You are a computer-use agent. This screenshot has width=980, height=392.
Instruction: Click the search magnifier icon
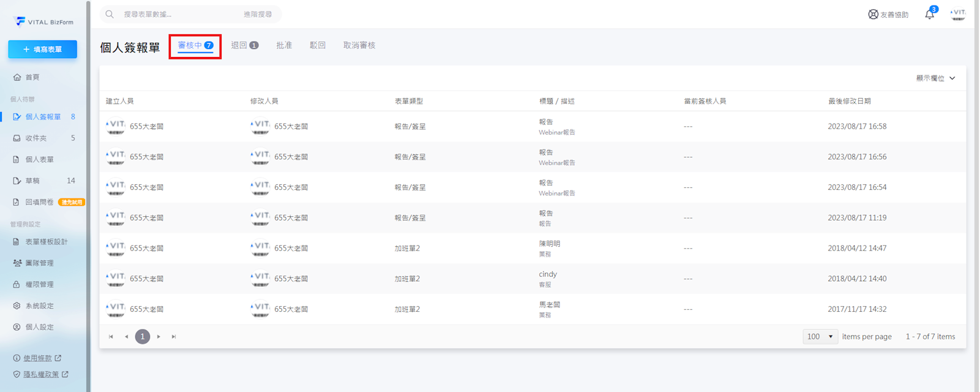coord(110,14)
